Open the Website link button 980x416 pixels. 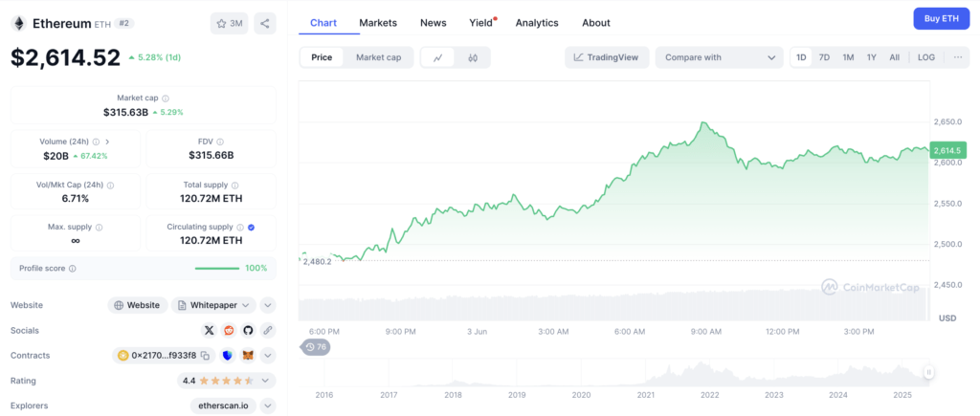tap(138, 305)
